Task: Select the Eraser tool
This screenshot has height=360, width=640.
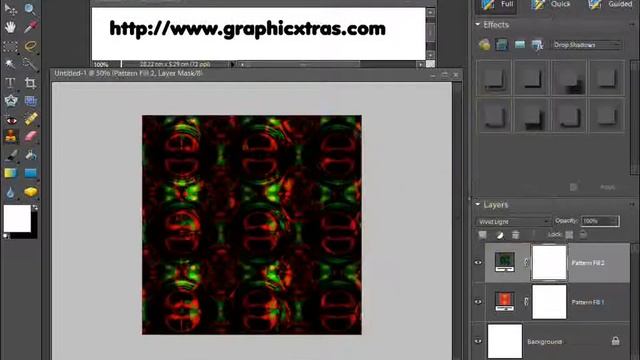Action: click(x=30, y=137)
